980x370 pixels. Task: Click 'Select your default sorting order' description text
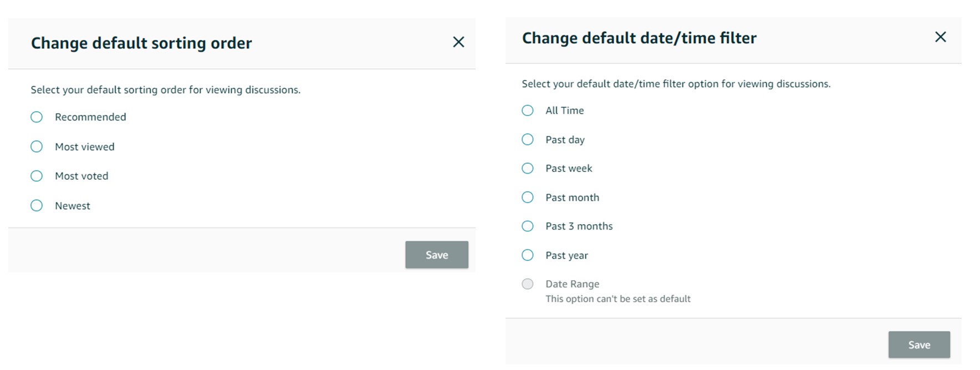click(x=166, y=90)
